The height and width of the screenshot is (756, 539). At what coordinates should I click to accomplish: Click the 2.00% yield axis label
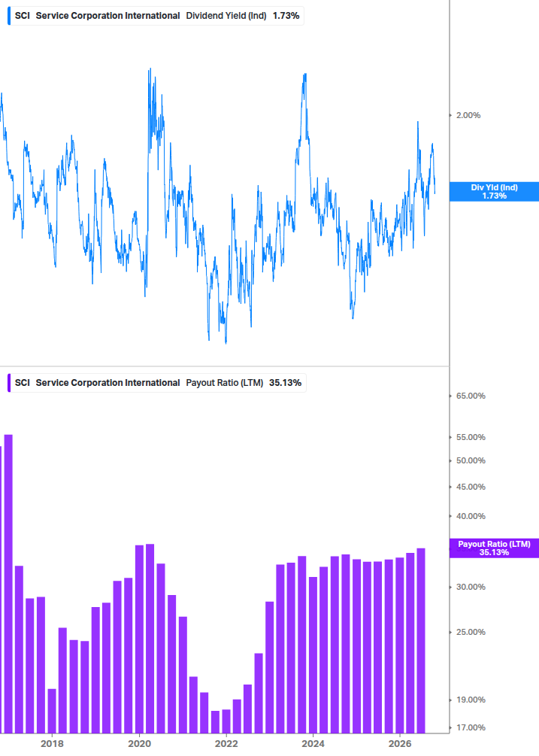(468, 115)
